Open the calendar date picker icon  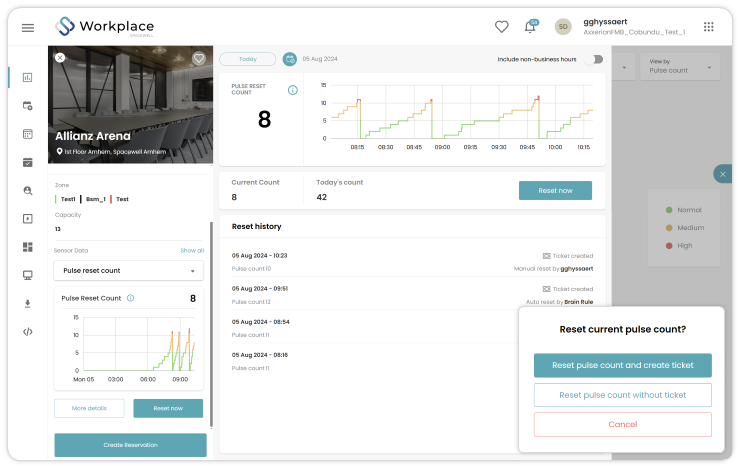point(290,59)
